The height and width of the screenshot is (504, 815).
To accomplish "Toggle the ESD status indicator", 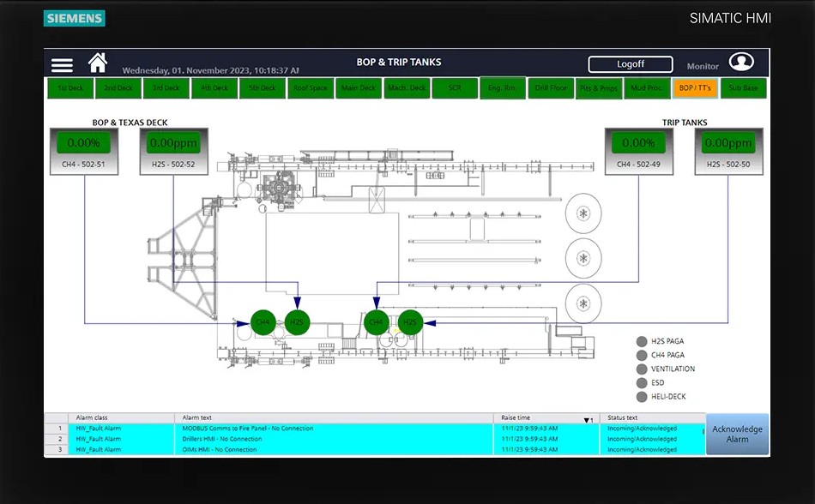I will click(x=642, y=383).
